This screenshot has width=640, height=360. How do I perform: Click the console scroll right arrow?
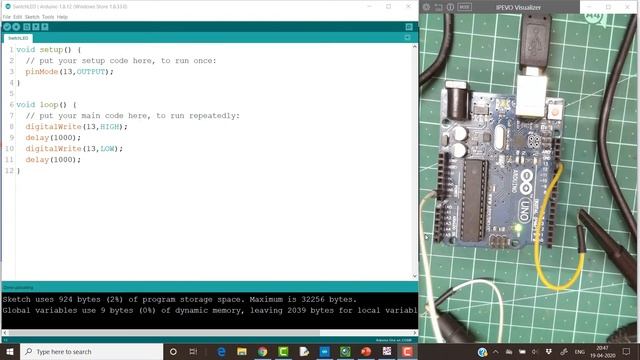tap(415, 333)
